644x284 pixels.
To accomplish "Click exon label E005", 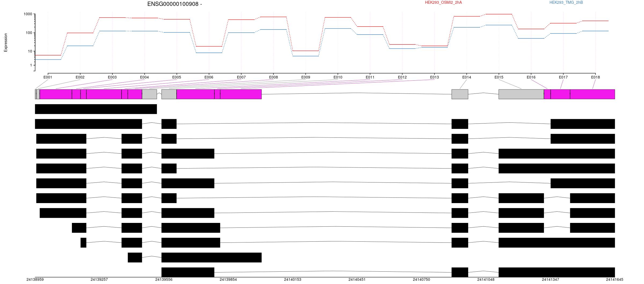I will point(177,77).
